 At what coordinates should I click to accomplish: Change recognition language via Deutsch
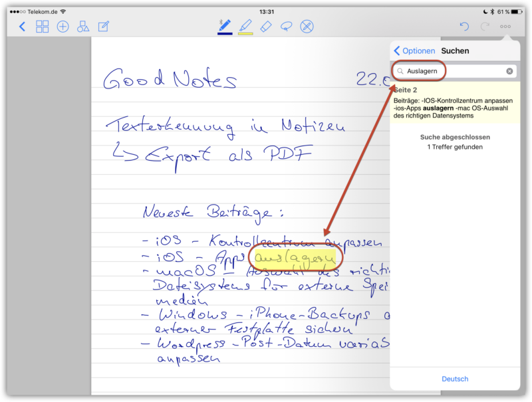click(x=455, y=379)
